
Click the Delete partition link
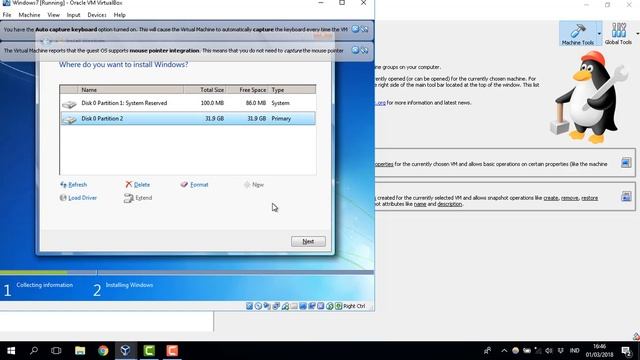click(x=138, y=184)
